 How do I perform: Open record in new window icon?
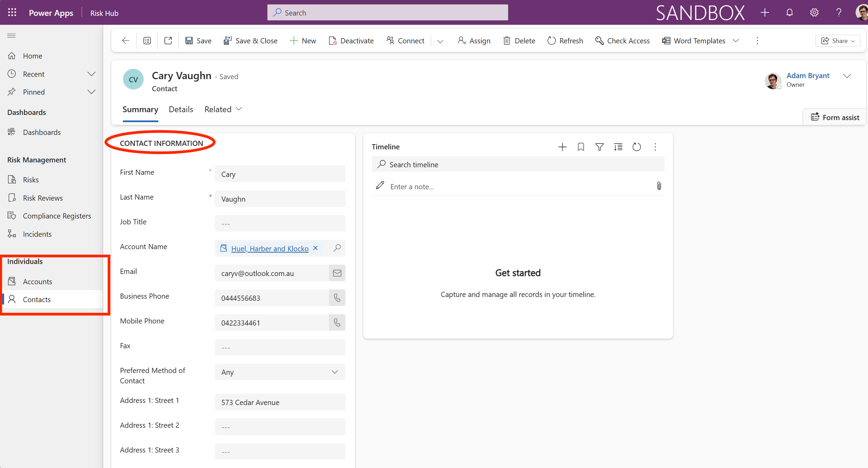coord(168,41)
